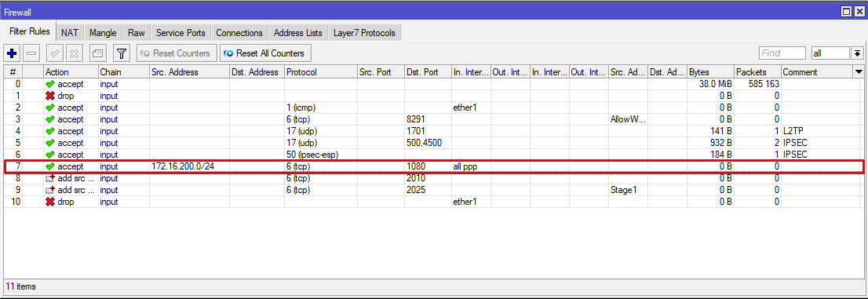Viewport: 868px width, 299px height.
Task: Click ether1 interface cell in rule 10
Action: [x=471, y=202]
